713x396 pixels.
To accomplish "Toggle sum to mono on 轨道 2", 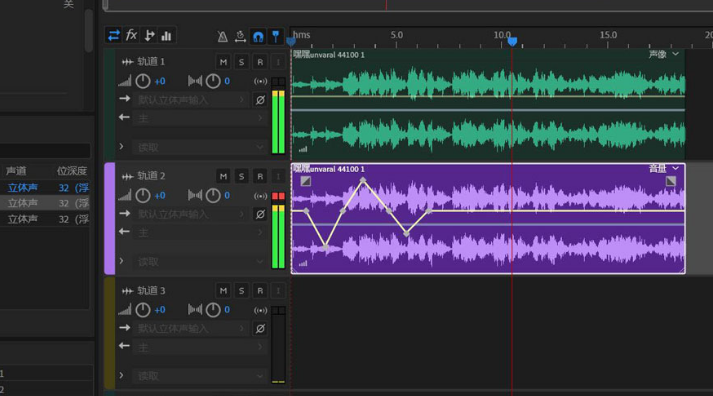I will point(260,196).
